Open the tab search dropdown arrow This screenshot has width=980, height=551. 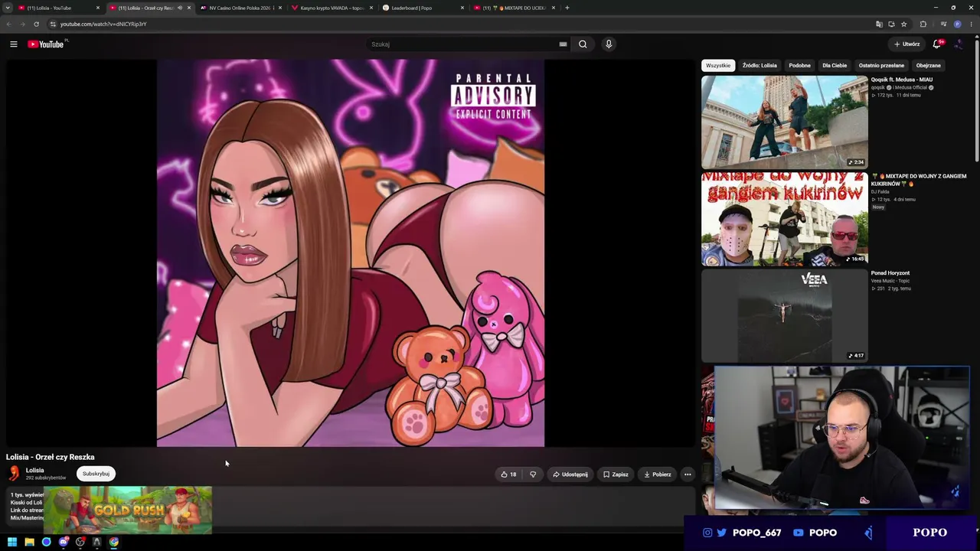[x=8, y=8]
